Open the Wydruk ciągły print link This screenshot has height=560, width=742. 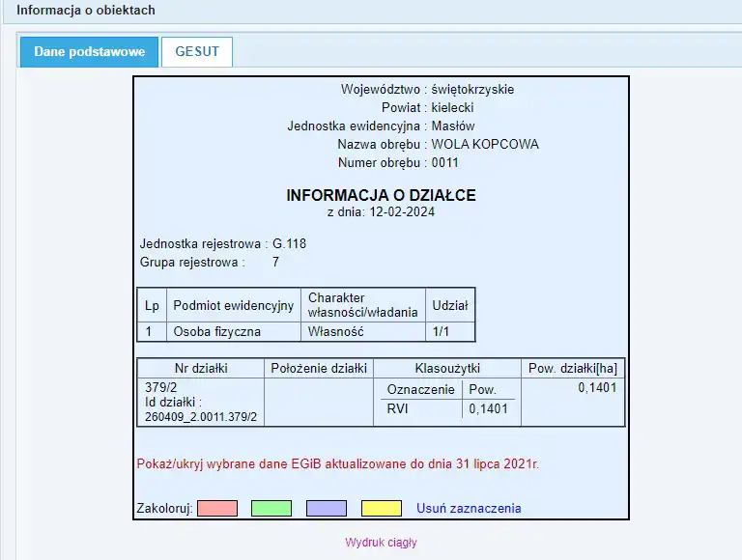click(x=381, y=543)
